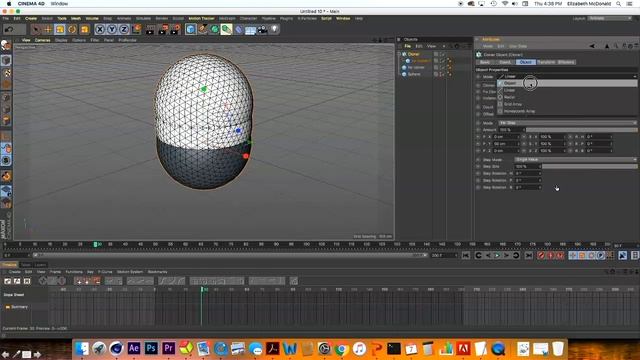
Task: Click the Attributes back arrow icon
Action: point(592,46)
